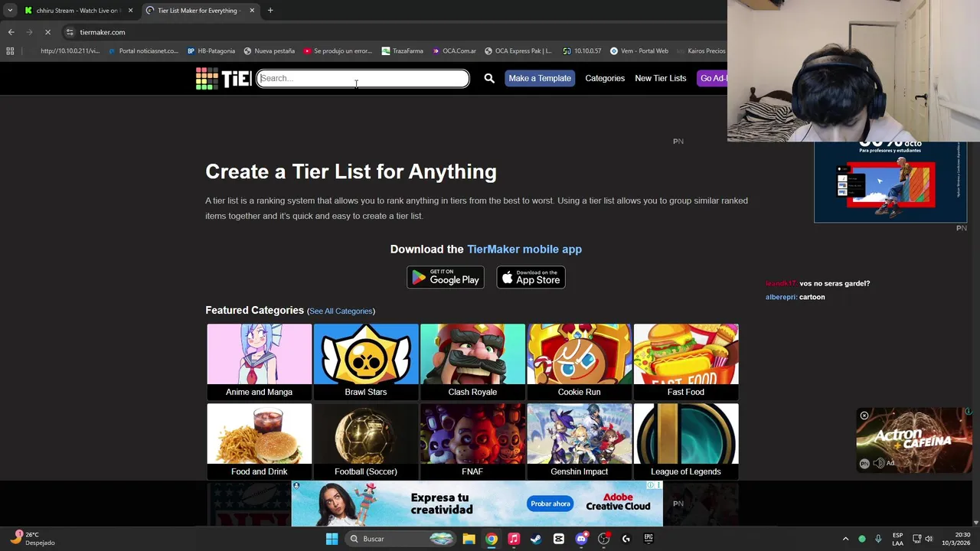980x551 pixels.
Task: Click the magnifying glass search icon
Action: 489,78
